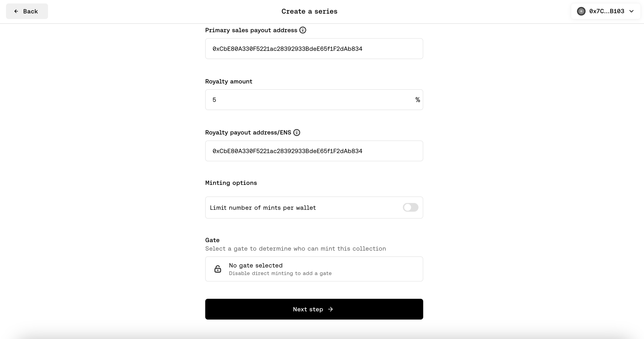Go back using the Back button label
Image resolution: width=644 pixels, height=339 pixels.
click(30, 11)
